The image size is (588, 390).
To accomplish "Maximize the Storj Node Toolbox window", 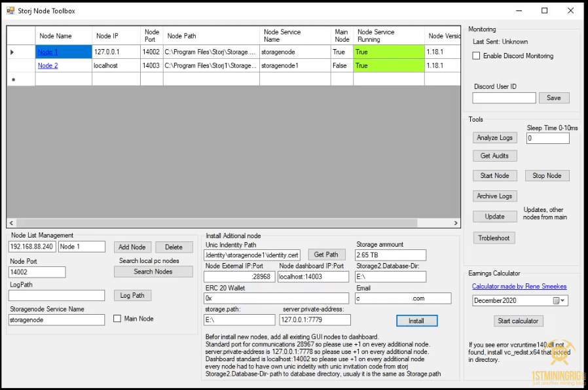I will 545,10.
